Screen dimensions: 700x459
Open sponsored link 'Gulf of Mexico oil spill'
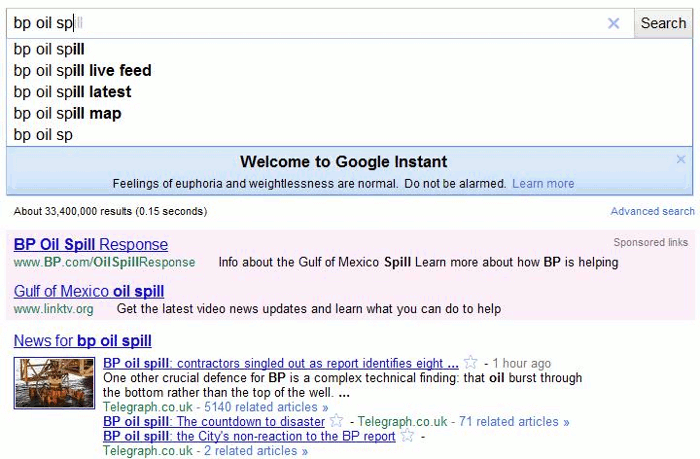click(89, 291)
